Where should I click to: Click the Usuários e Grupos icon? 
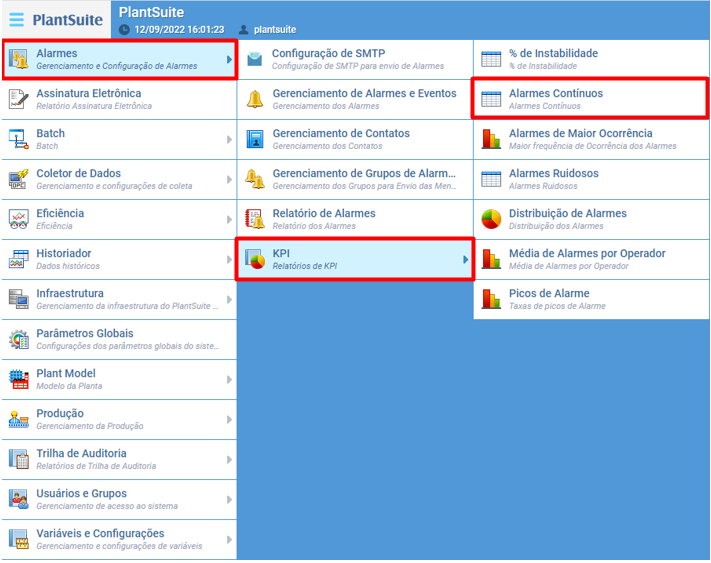click(x=19, y=499)
